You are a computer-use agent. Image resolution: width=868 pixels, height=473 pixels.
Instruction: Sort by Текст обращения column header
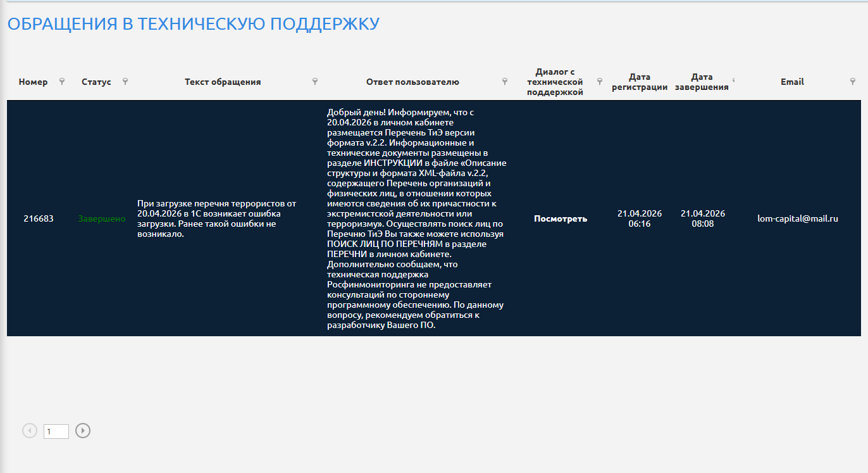[223, 82]
